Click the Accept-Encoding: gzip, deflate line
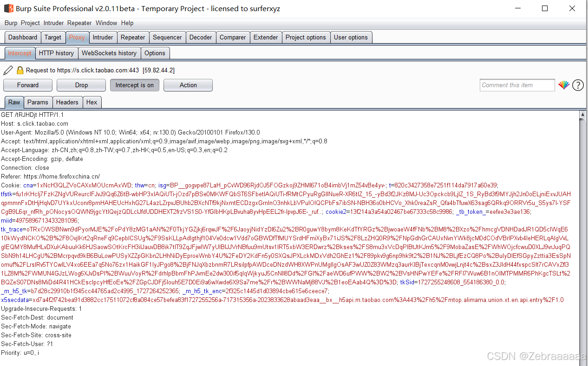 coord(42,159)
